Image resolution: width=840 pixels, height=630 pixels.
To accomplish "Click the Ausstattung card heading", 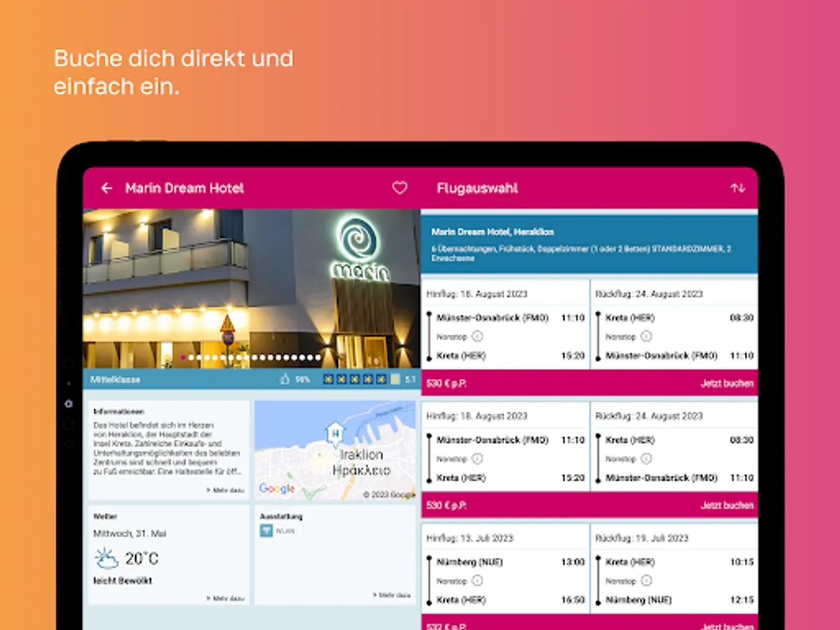I will point(281,517).
